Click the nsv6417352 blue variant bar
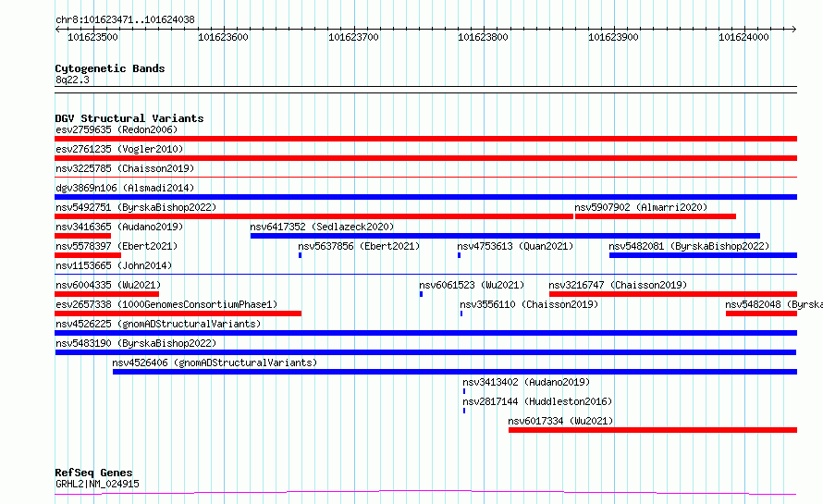This screenshot has width=823, height=504. [505, 236]
